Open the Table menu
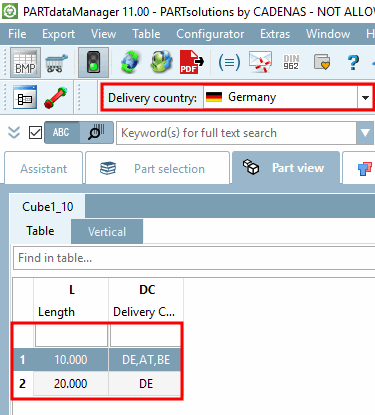The image size is (375, 415). coord(146,34)
